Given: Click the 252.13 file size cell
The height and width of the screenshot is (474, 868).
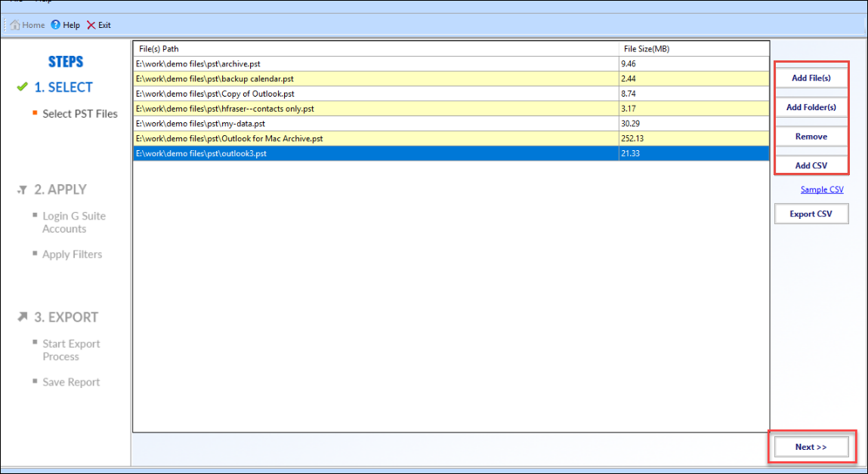Looking at the screenshot, I should point(693,138).
